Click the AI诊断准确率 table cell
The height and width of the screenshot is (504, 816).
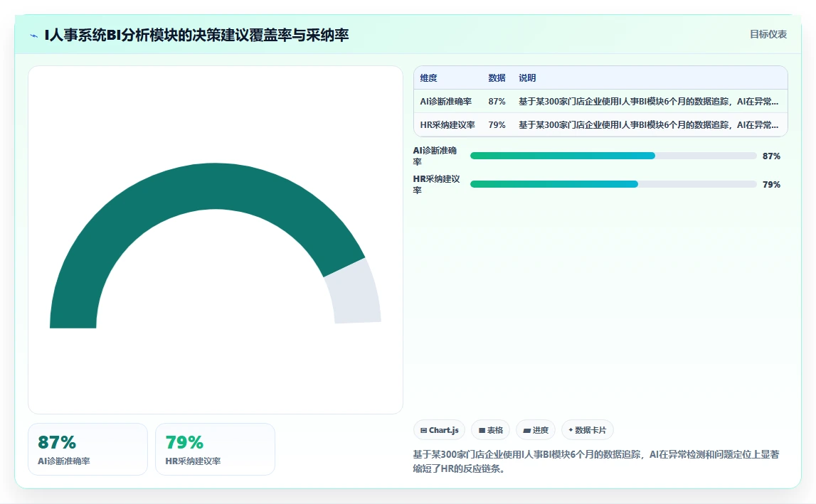coord(446,102)
